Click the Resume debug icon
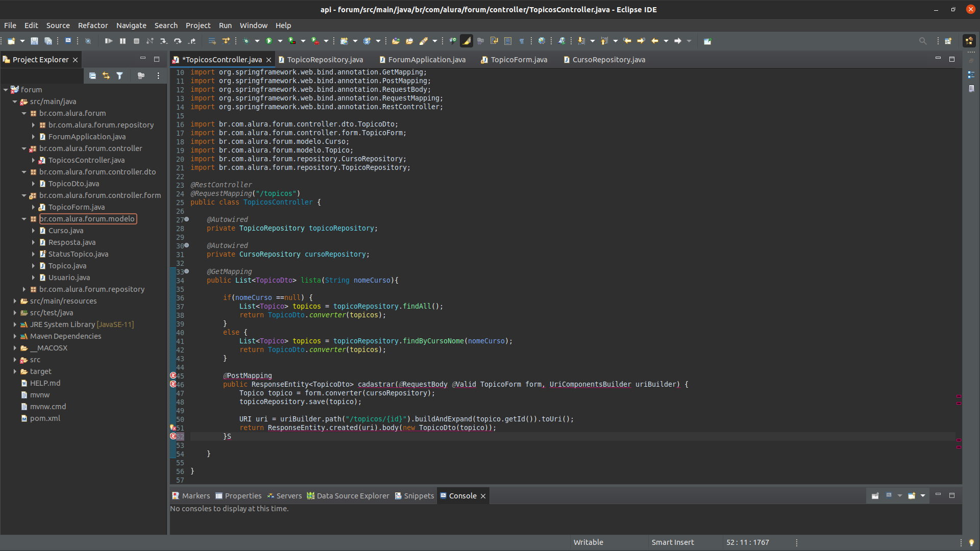Viewport: 980px width, 551px height. click(109, 41)
